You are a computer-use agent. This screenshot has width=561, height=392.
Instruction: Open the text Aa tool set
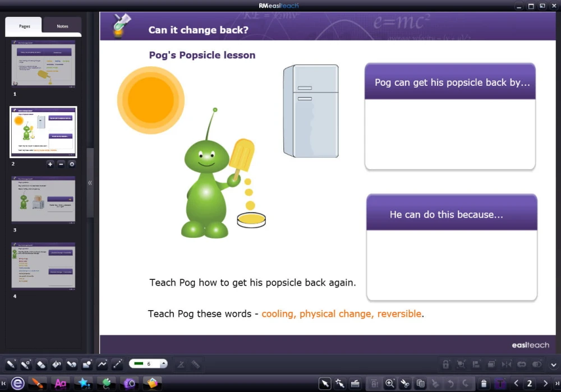pos(60,384)
